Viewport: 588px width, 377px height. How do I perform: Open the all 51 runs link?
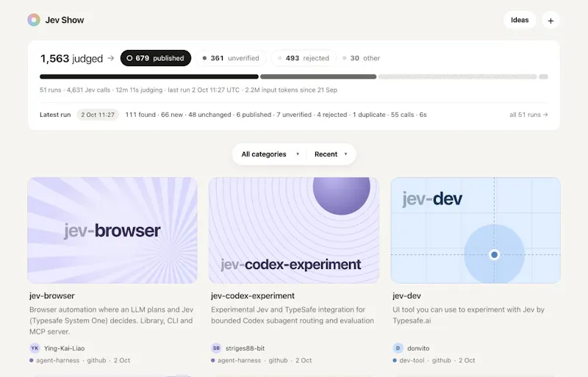tap(528, 115)
